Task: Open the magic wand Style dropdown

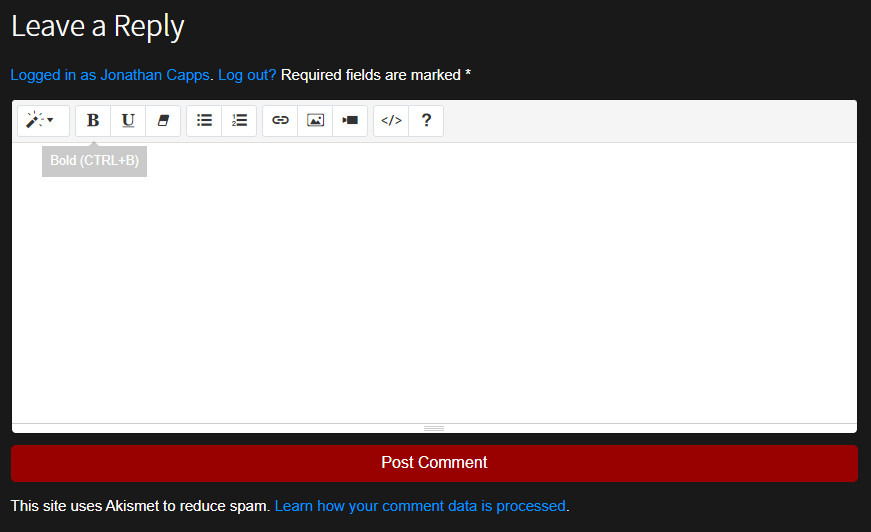Action: (41, 121)
